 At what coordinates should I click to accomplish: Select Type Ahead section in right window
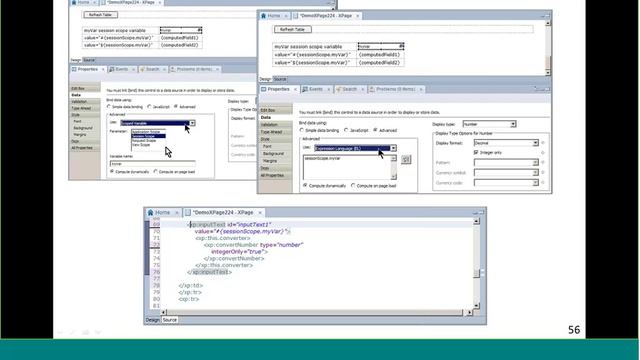click(x=276, y=132)
